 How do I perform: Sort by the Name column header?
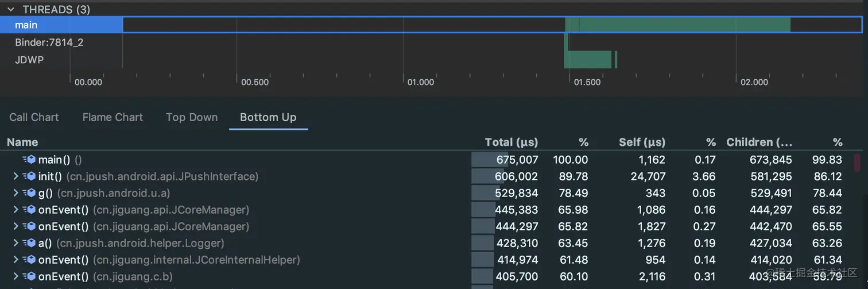tap(22, 142)
